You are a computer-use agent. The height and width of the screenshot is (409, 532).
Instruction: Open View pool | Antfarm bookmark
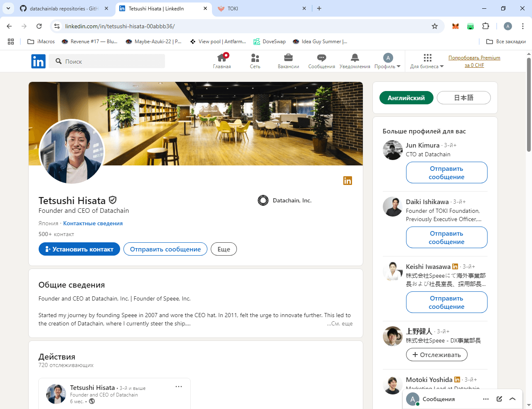(218, 42)
